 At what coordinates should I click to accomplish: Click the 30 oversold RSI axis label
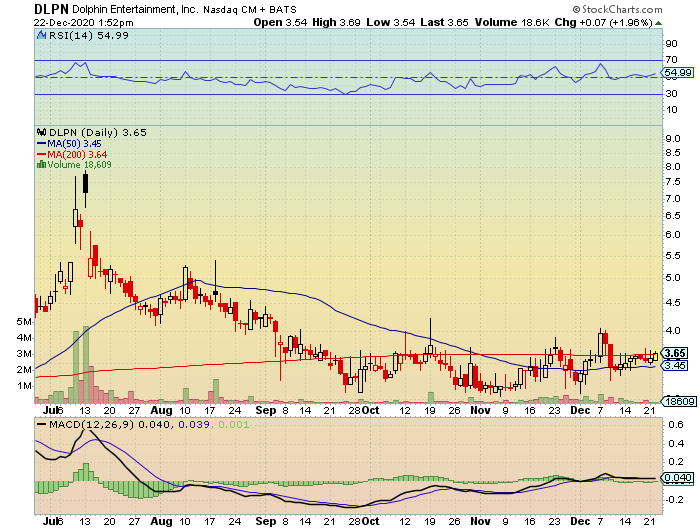[671, 94]
